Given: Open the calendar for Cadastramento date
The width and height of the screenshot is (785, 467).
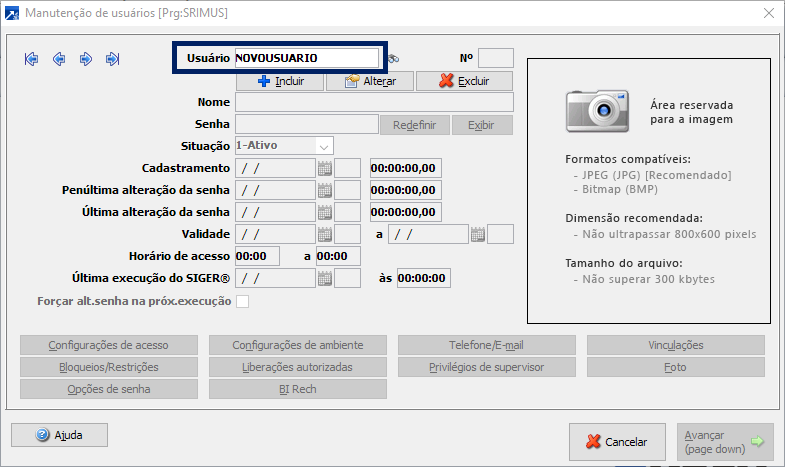Looking at the screenshot, I should tap(325, 168).
